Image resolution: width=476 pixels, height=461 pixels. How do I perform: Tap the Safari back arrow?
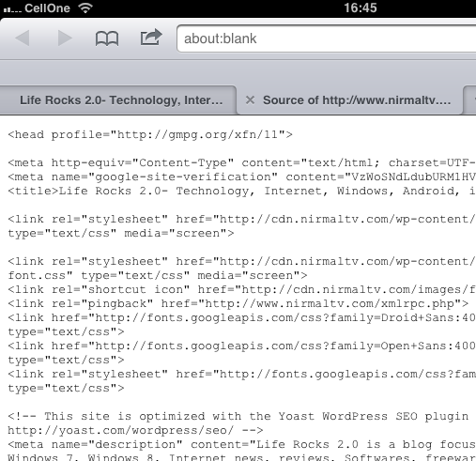23,38
